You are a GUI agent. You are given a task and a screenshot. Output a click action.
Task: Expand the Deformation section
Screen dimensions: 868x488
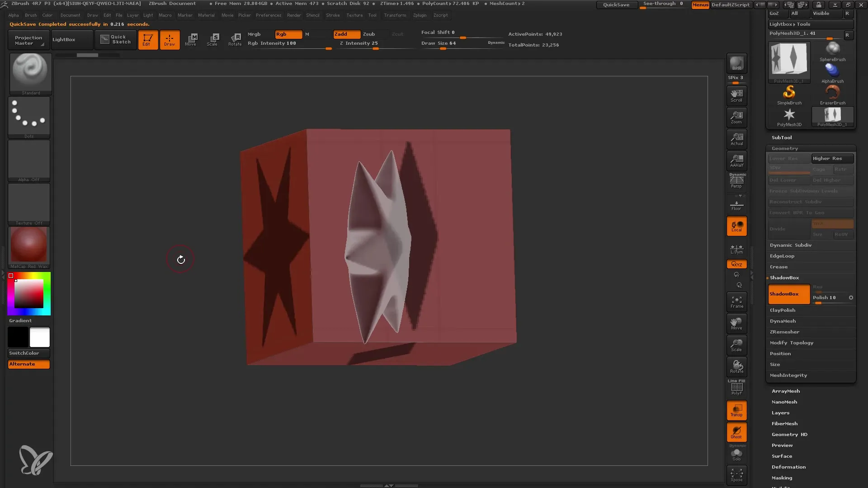(x=788, y=467)
